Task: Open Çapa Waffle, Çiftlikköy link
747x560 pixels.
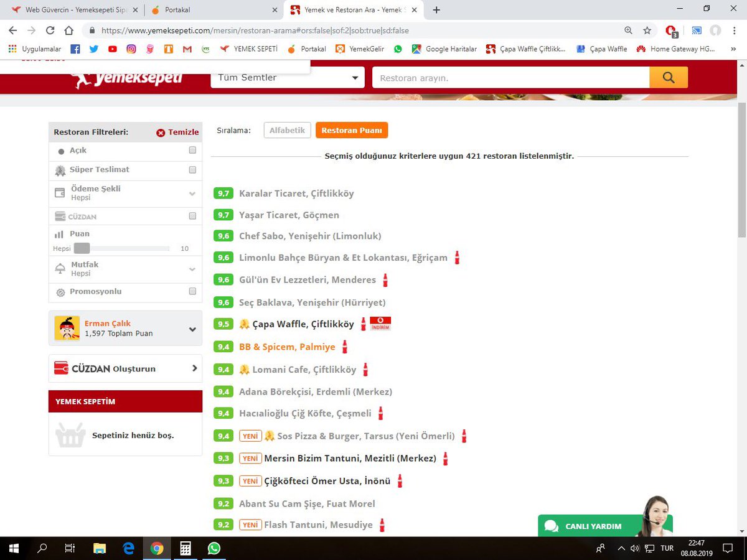Action: (303, 324)
